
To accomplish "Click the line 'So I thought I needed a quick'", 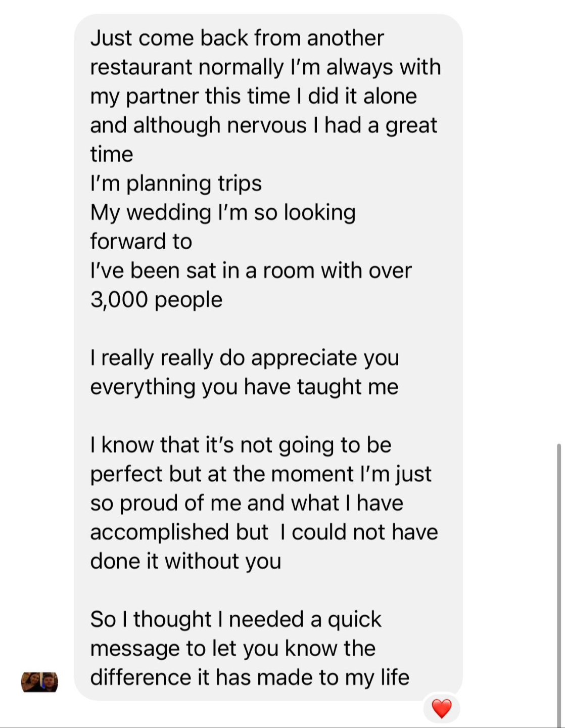I will click(x=236, y=619).
